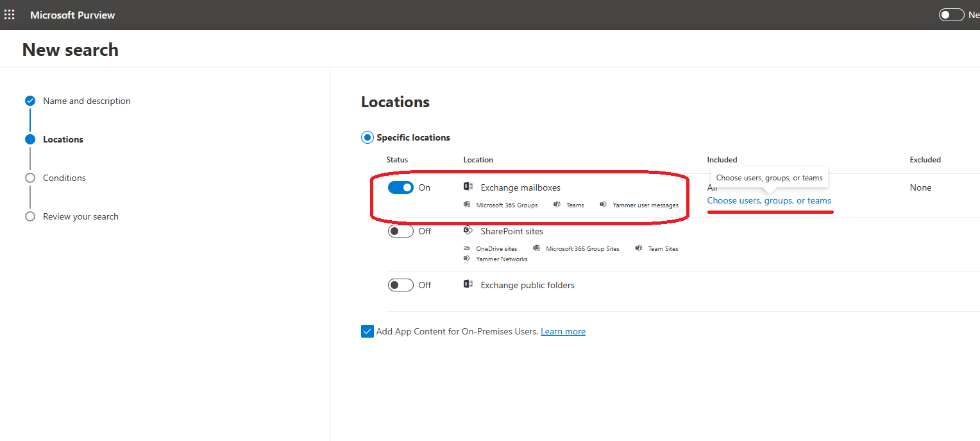The height and width of the screenshot is (441, 980).
Task: Click the New search page heading
Action: tap(71, 49)
